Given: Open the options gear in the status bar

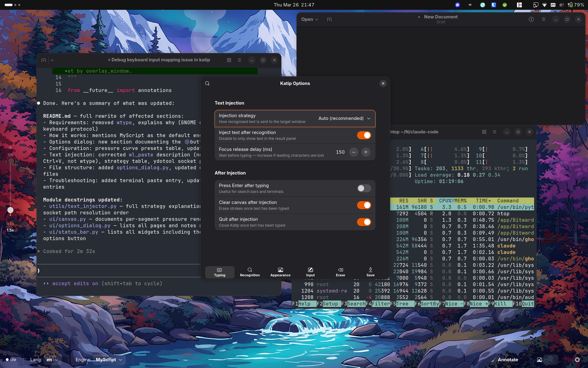Looking at the screenshot, I should pyautogui.click(x=577, y=360).
